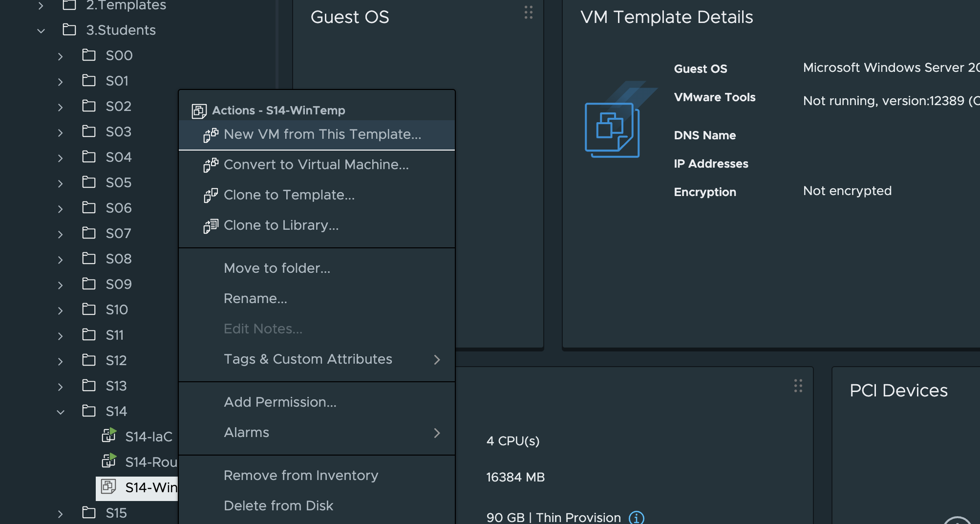Click the S14-IaC virtual machine icon
980x524 pixels.
point(109,435)
